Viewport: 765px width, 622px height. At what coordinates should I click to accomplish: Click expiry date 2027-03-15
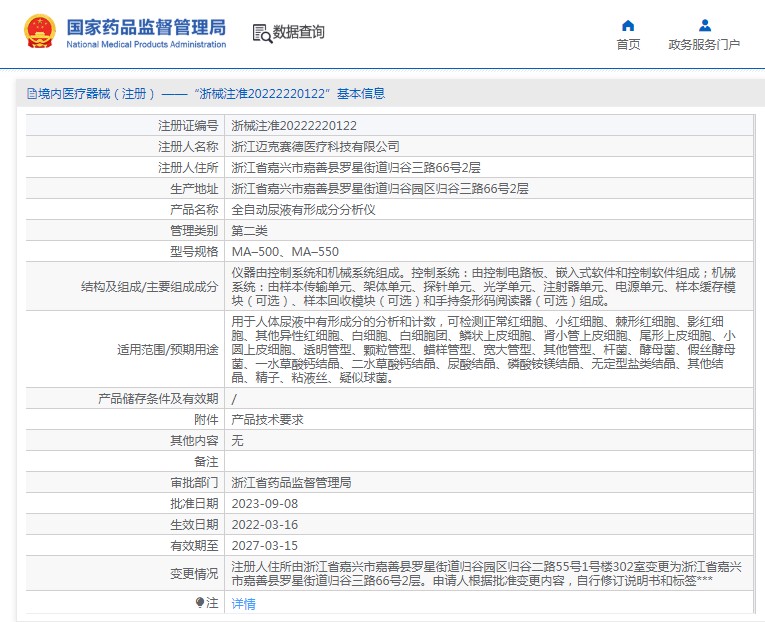click(x=264, y=545)
